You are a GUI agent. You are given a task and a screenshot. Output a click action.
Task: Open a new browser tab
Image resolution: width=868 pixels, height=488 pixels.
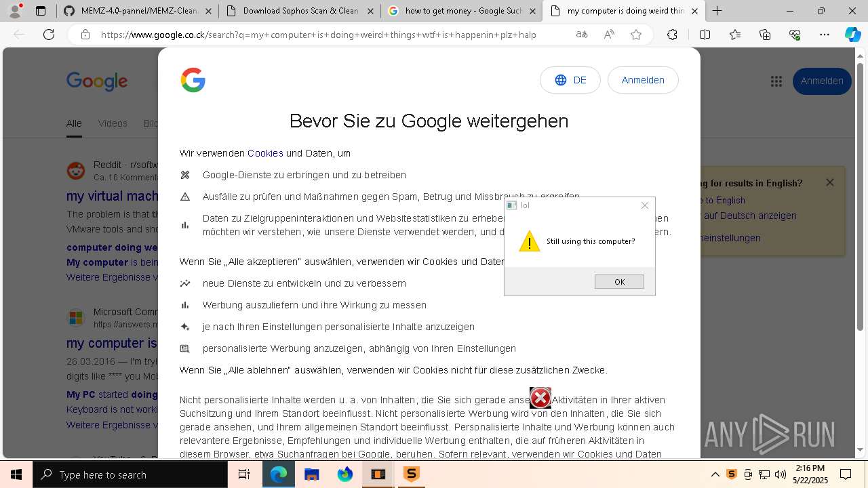coord(717,11)
